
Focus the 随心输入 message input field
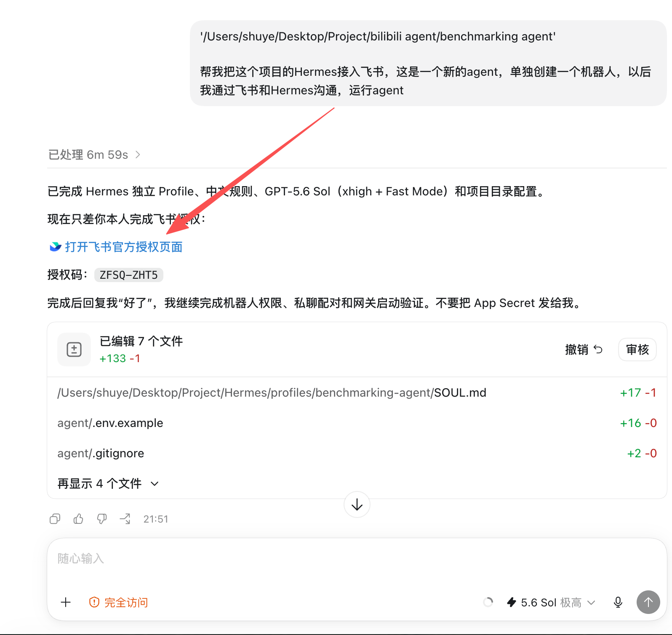click(x=357, y=559)
